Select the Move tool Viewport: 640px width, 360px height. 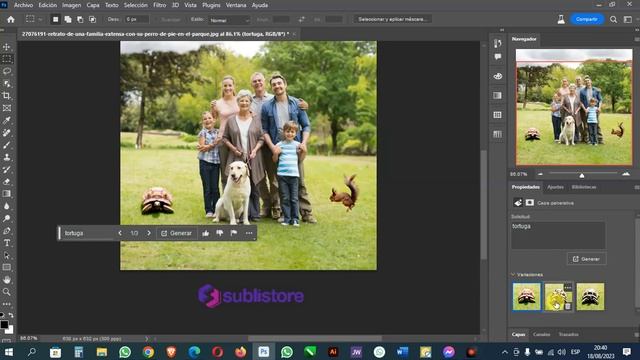tap(7, 47)
